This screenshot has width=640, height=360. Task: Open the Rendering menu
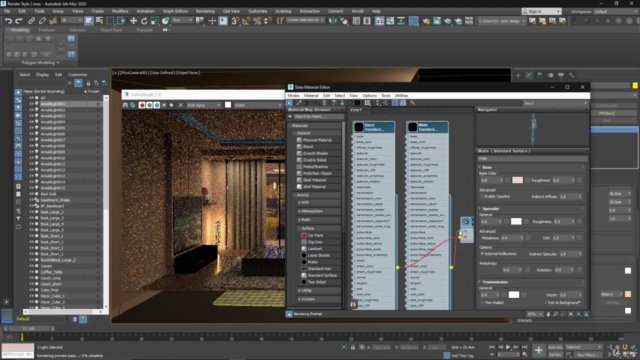tap(205, 11)
